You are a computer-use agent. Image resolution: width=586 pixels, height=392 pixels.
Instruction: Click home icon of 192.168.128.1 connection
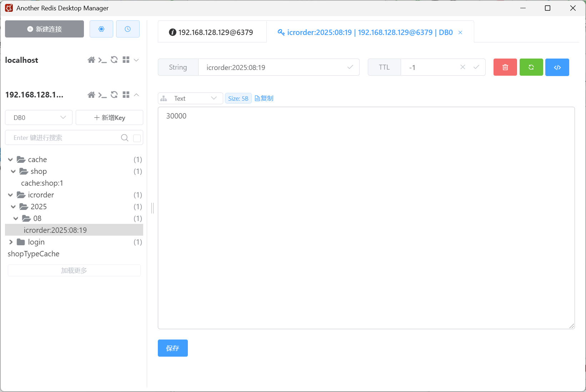[x=91, y=95]
